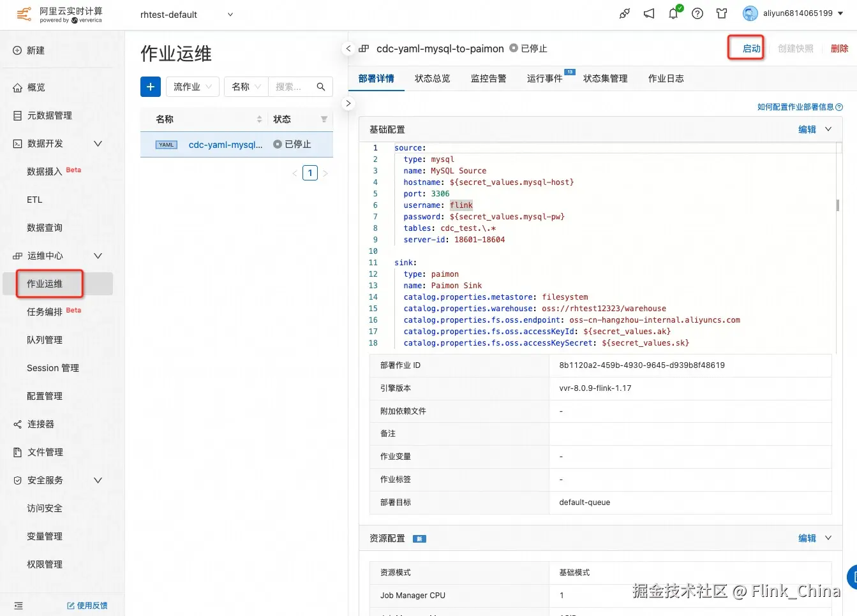The width and height of the screenshot is (857, 616).
Task: Open the announcements megaphone icon
Action: [x=649, y=13]
